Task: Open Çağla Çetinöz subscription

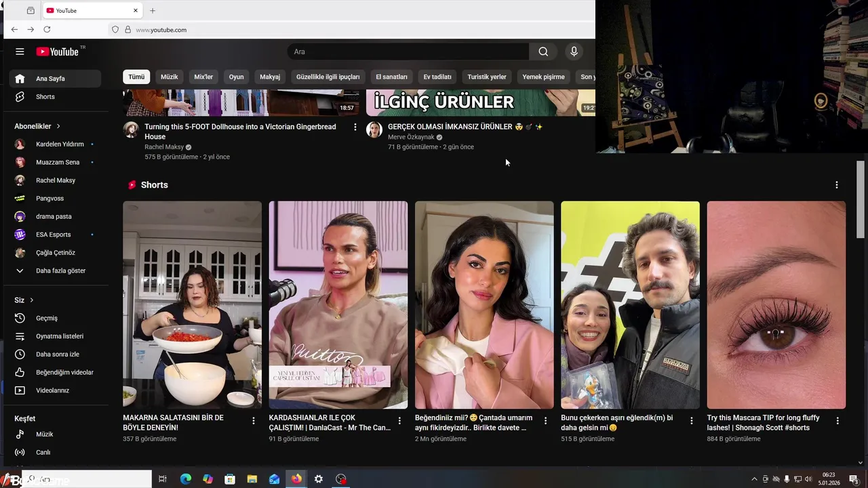Action: click(x=55, y=253)
